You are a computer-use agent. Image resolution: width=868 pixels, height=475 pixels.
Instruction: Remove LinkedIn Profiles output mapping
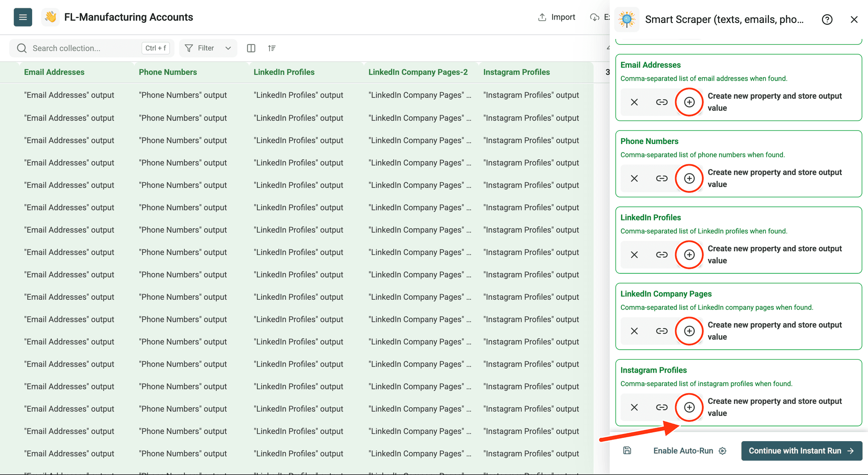(x=634, y=255)
